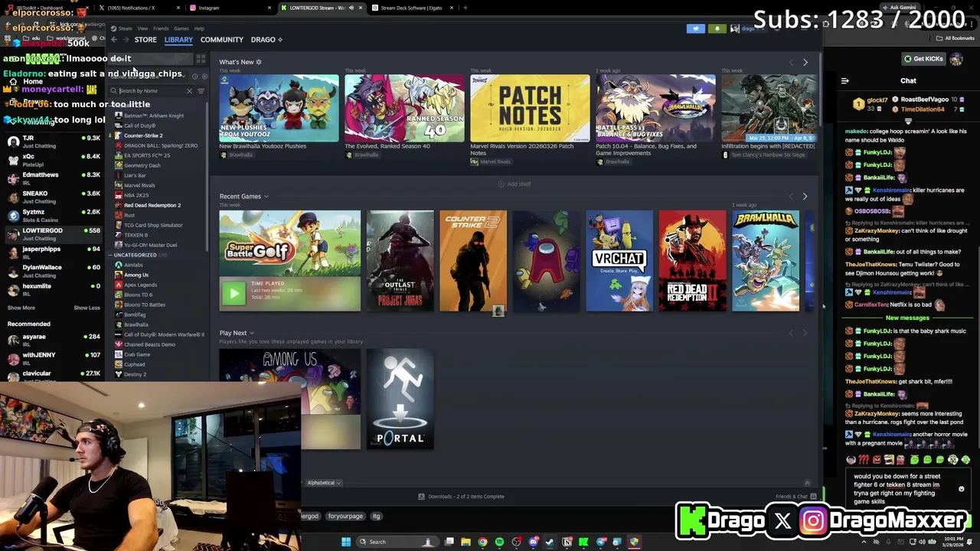Image resolution: width=980 pixels, height=551 pixels.
Task: Toggle the library grid view icon
Action: (x=201, y=59)
